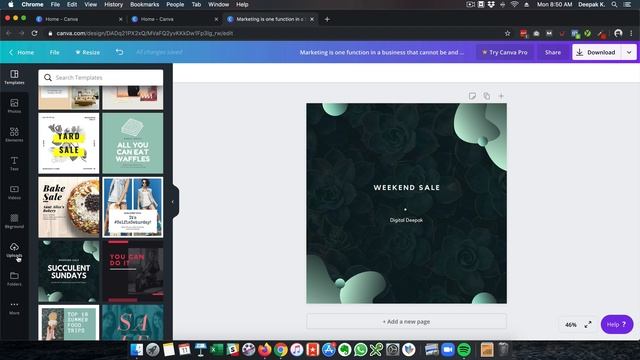The width and height of the screenshot is (640, 360).
Task: Open the People menu
Action: click(175, 4)
